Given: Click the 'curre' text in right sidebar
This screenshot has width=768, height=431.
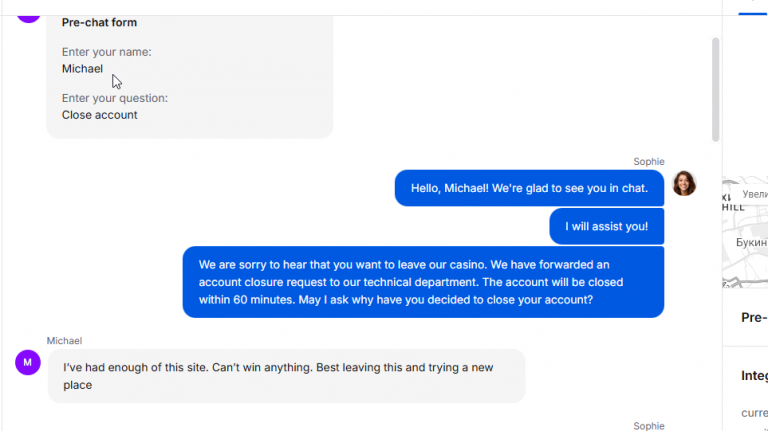Looking at the screenshot, I should 754,412.
